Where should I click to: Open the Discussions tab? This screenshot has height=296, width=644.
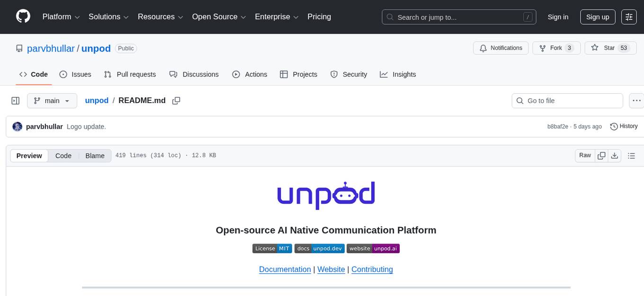click(200, 74)
